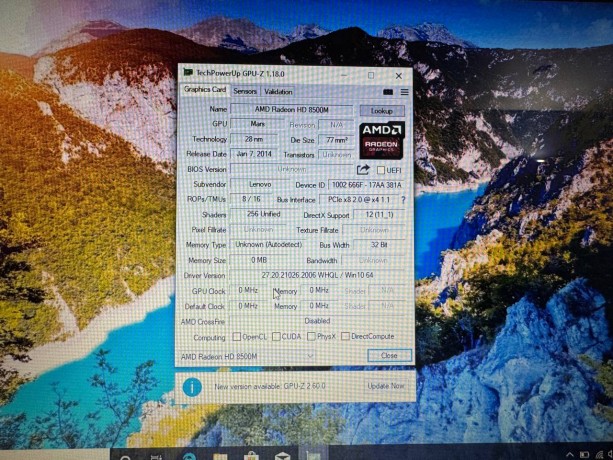Click the TechPowerUp GPU-Z 1.18.0 title text
The height and width of the screenshot is (460, 613).
(240, 73)
